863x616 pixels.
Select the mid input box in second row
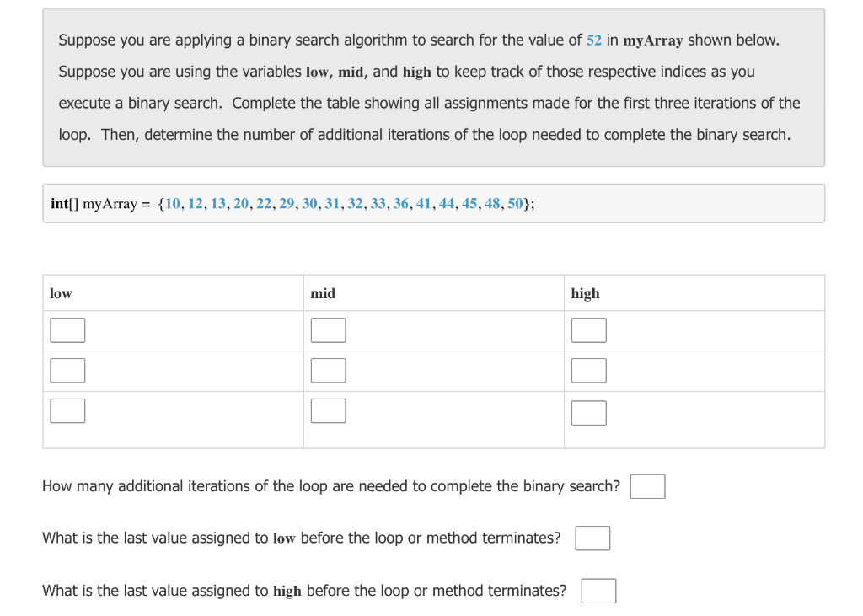pos(328,370)
